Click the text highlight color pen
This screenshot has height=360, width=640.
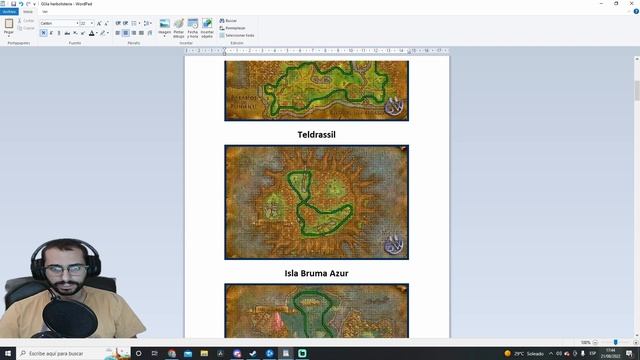[102, 33]
